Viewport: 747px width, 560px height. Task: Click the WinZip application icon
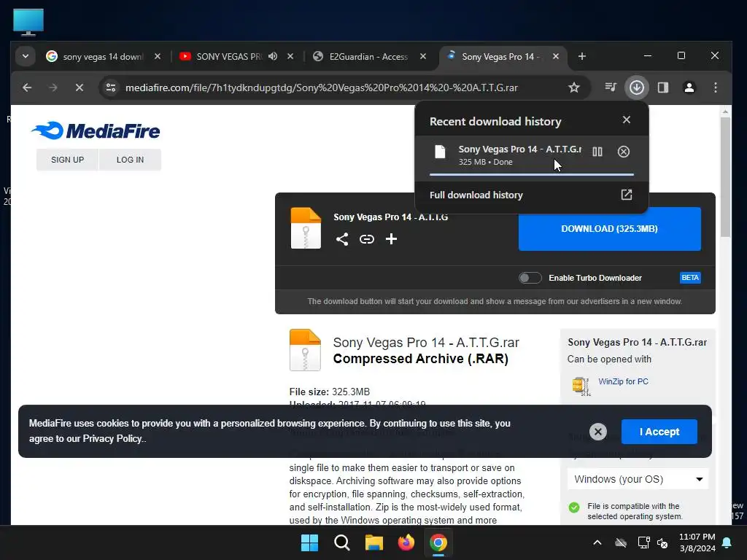click(x=581, y=386)
